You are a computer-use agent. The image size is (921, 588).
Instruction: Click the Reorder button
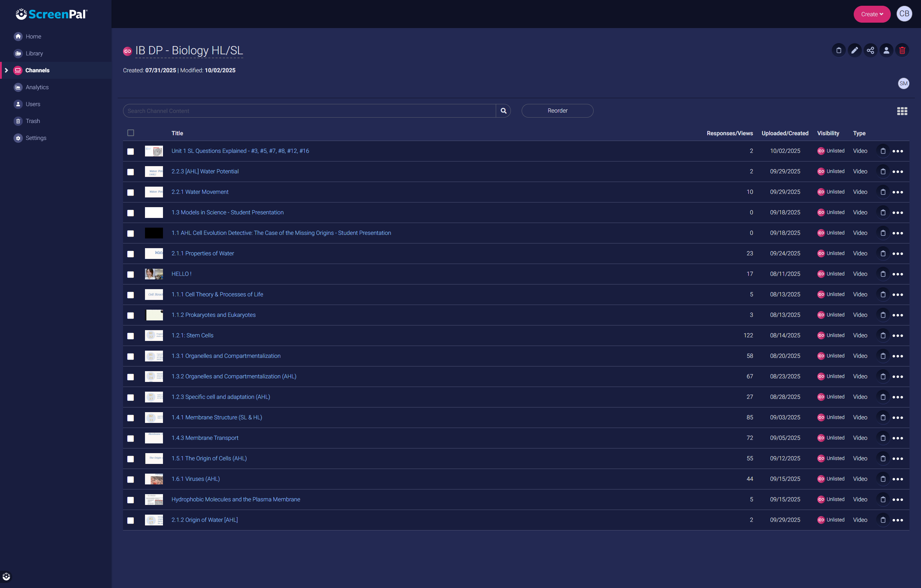pyautogui.click(x=557, y=111)
